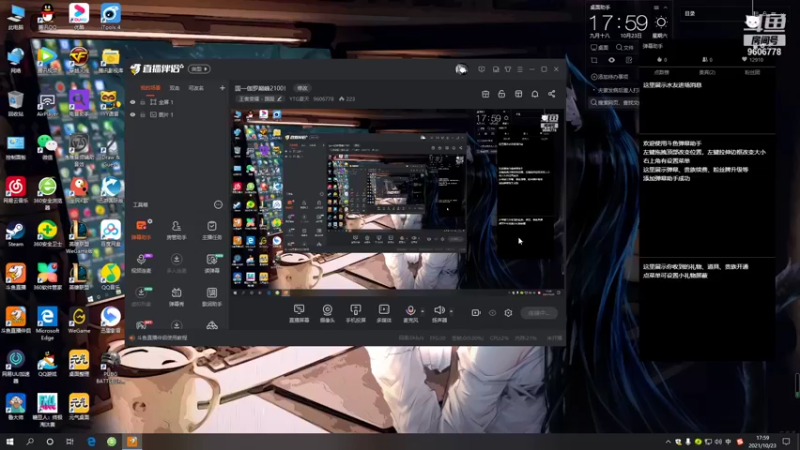Toggle lock on the 图片 1 source
The width and height of the screenshot is (800, 450).
pos(143,115)
